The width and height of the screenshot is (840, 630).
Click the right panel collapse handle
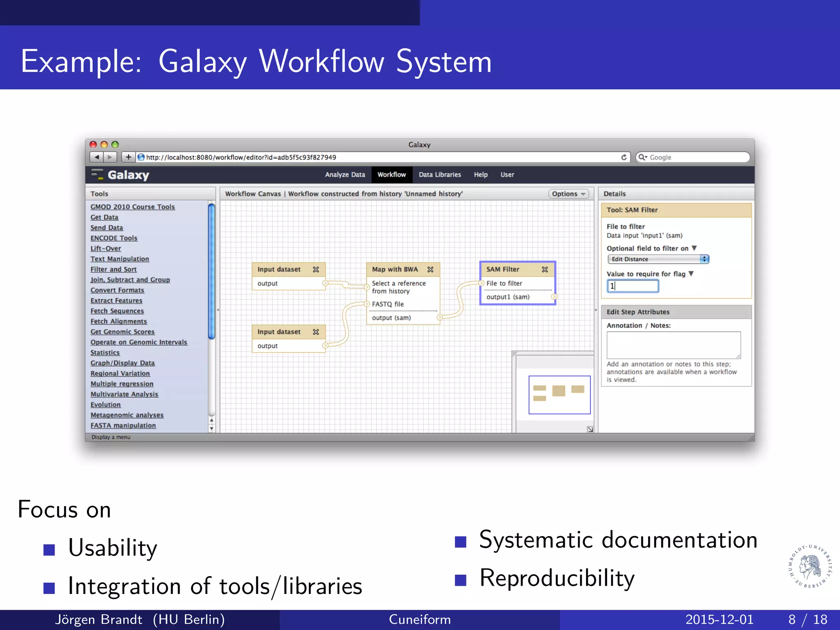point(596,310)
